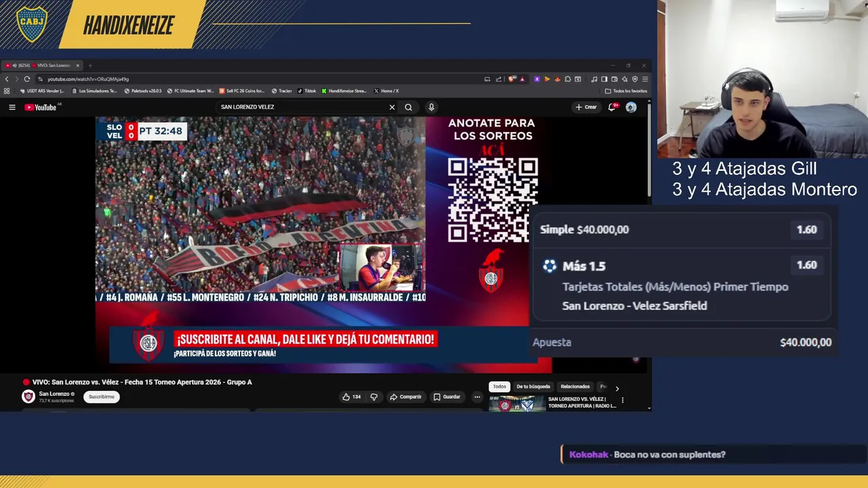Open the Brave VPN shield icon
The width and height of the screenshot is (868, 488).
coord(635,79)
